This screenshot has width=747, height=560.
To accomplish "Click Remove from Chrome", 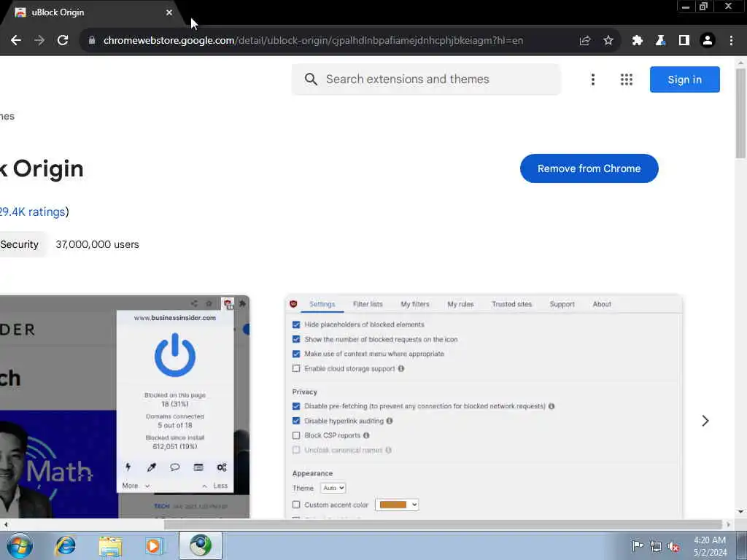I will 589,168.
